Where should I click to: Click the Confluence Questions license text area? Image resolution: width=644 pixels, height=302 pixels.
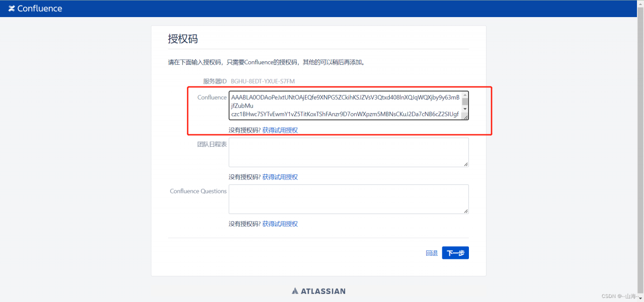[349, 199]
